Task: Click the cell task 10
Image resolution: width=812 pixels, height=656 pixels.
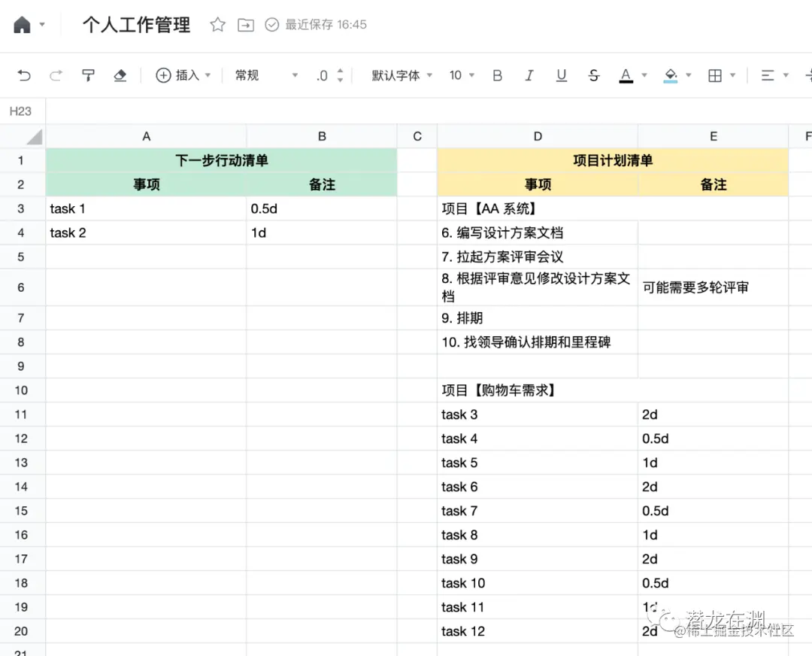Action: tap(538, 583)
